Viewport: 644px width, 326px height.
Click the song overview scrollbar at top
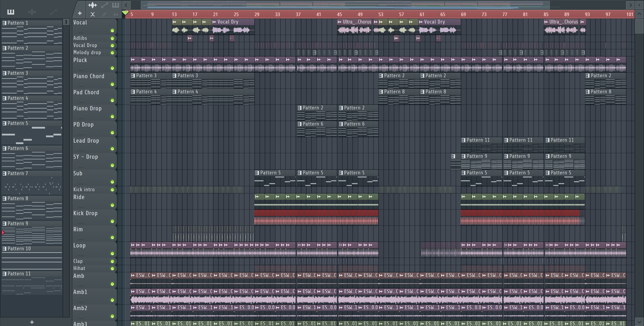(345, 5)
